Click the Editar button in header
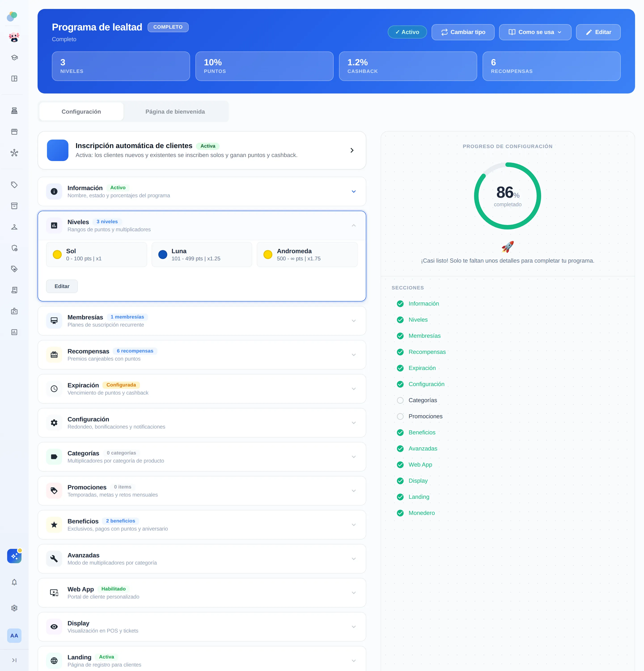644x671 pixels. pos(598,32)
